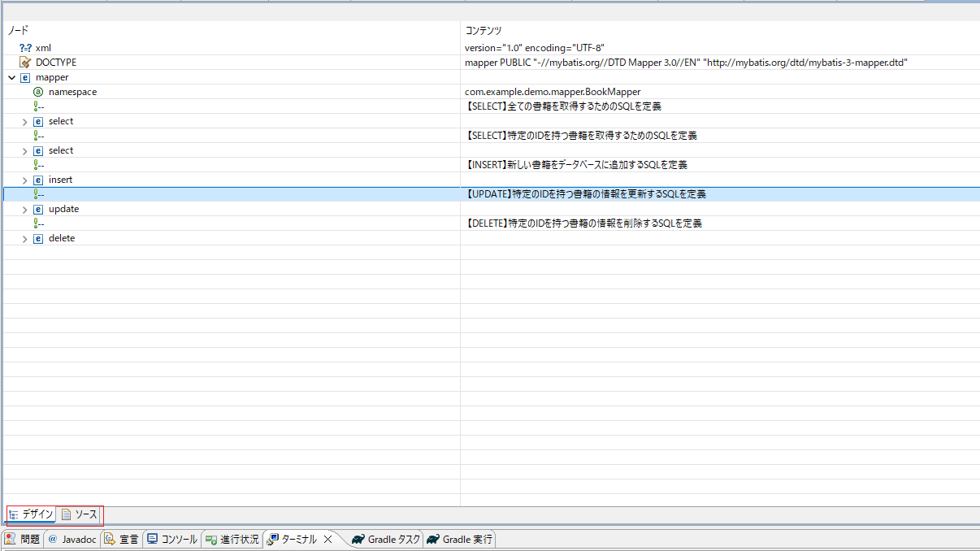Expand the insert element node

(24, 180)
